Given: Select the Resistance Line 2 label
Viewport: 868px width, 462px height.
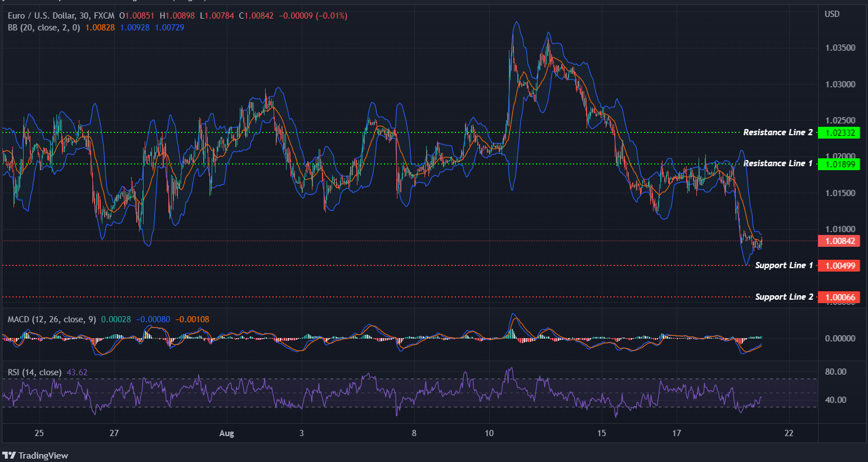Looking at the screenshot, I should point(778,132).
